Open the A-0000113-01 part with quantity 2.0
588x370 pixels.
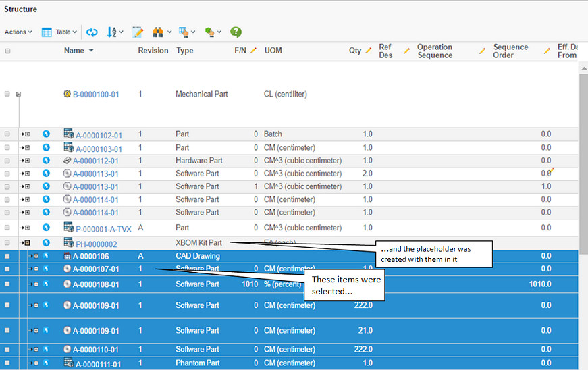click(x=96, y=174)
